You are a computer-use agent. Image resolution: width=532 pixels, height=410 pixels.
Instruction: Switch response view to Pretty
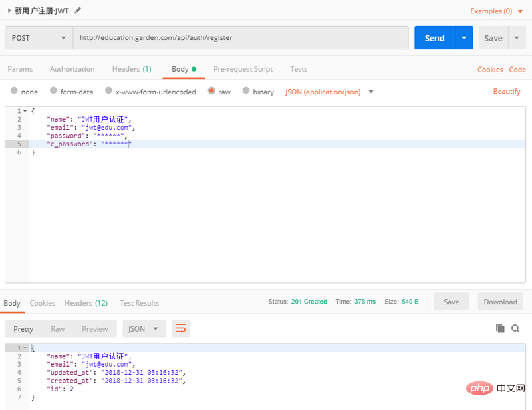pos(23,329)
